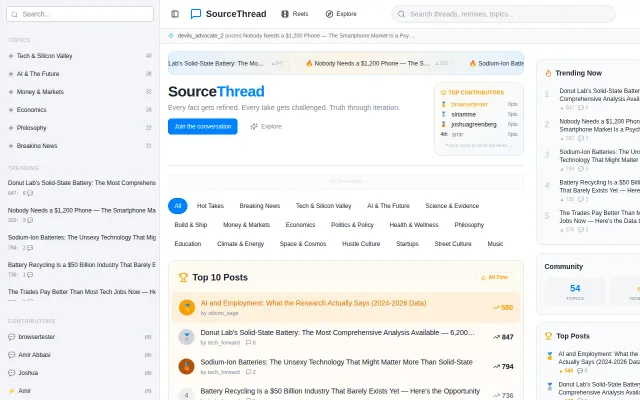Open Reels from the top navigation
The image size is (640, 400).
(295, 14)
